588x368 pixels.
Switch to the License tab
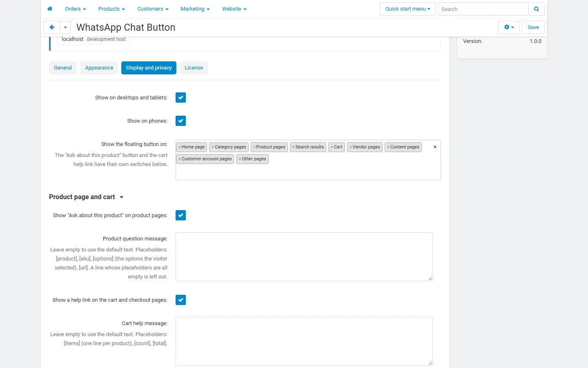pyautogui.click(x=194, y=68)
